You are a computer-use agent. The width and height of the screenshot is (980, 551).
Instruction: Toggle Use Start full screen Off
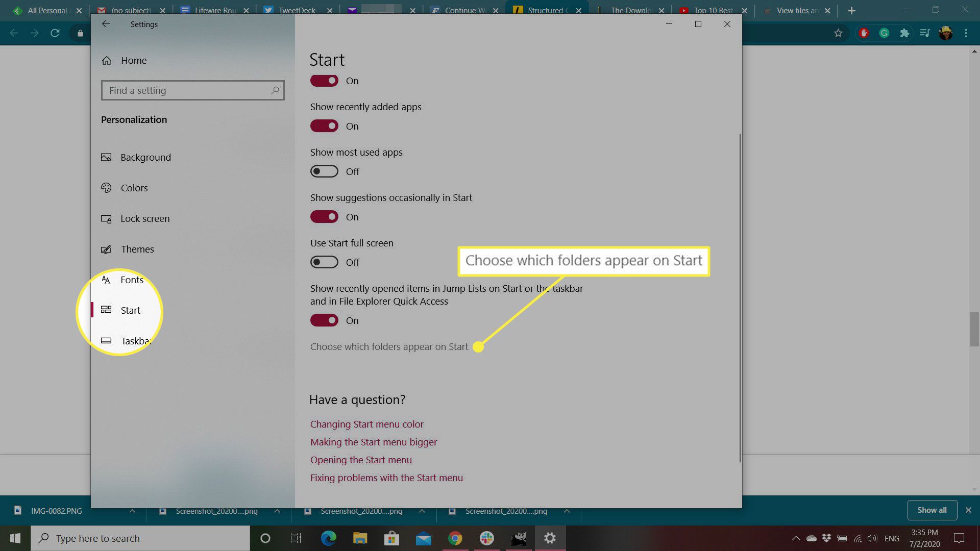(x=325, y=262)
